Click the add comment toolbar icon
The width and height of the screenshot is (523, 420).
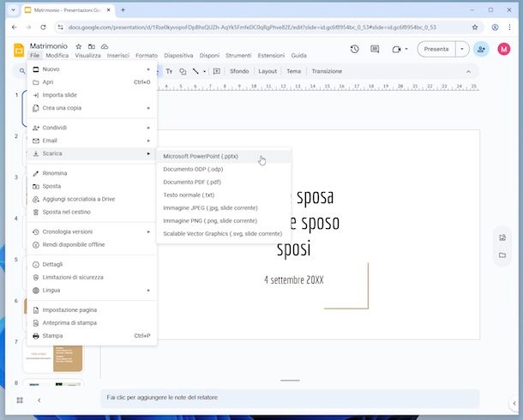coord(216,71)
